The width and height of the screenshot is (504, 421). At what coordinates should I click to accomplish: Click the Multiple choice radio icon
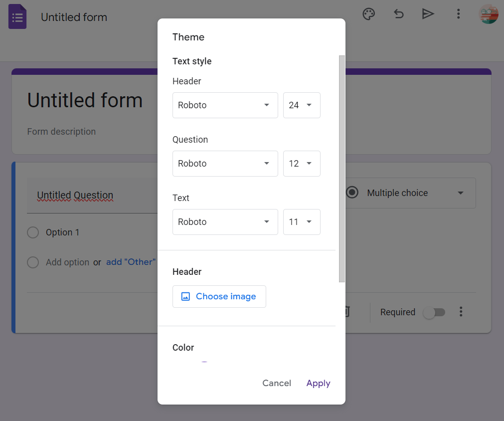[x=352, y=193]
